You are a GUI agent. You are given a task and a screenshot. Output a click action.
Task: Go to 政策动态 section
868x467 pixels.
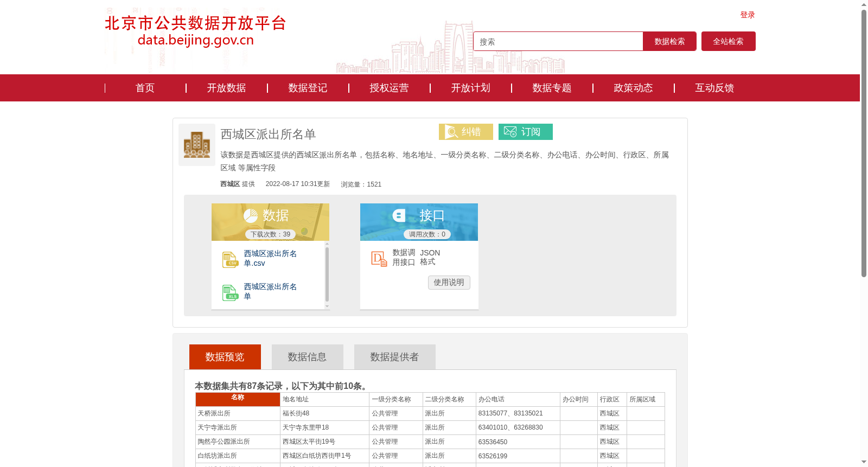click(633, 88)
